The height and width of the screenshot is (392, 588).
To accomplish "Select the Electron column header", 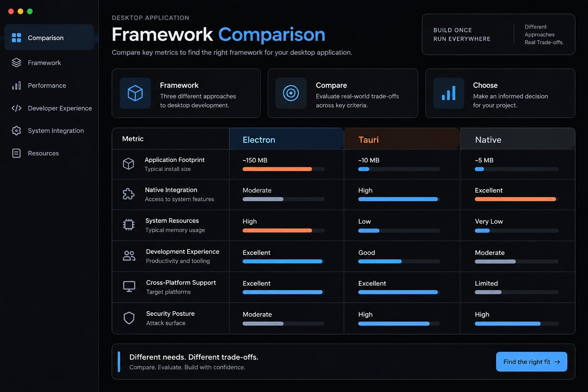I will tap(286, 139).
